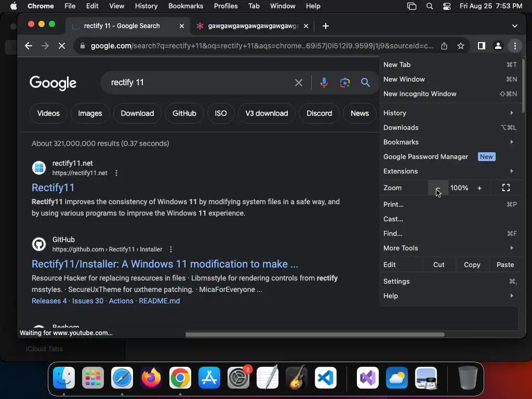Close the Chrome three-dot menu button
Image resolution: width=532 pixels, height=399 pixels.
[515, 46]
